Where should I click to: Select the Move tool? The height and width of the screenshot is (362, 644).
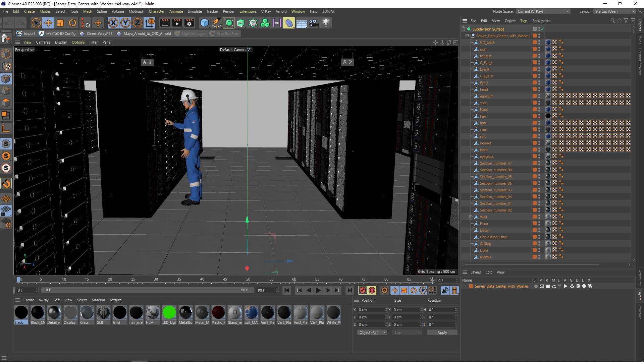(48, 23)
